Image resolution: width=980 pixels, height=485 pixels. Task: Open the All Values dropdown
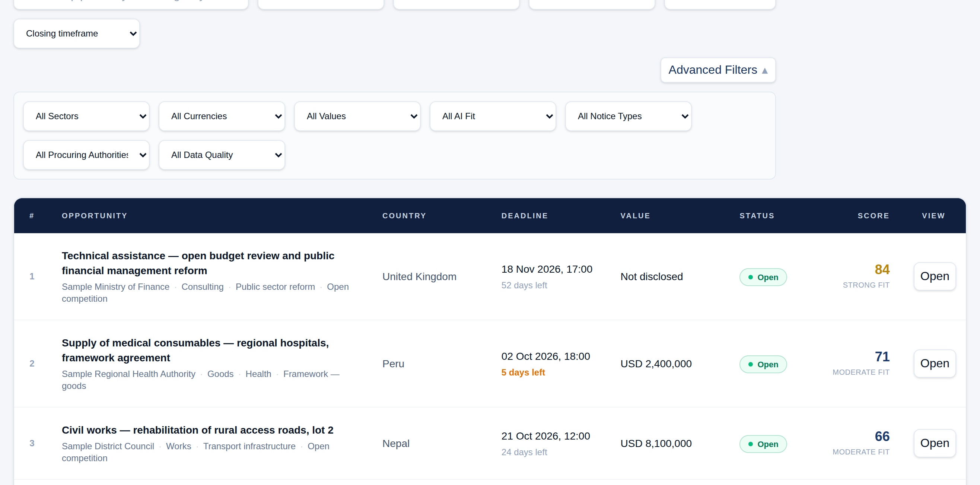(x=357, y=116)
